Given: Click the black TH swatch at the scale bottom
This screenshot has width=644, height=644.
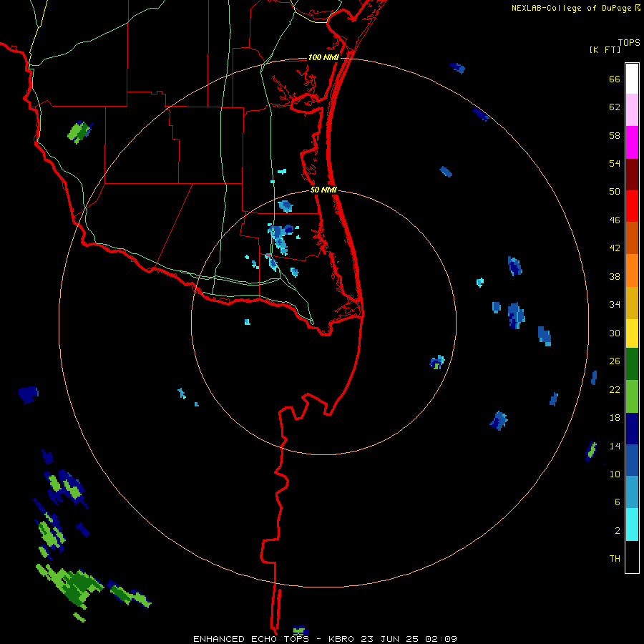Looking at the screenshot, I should pyautogui.click(x=632, y=557).
